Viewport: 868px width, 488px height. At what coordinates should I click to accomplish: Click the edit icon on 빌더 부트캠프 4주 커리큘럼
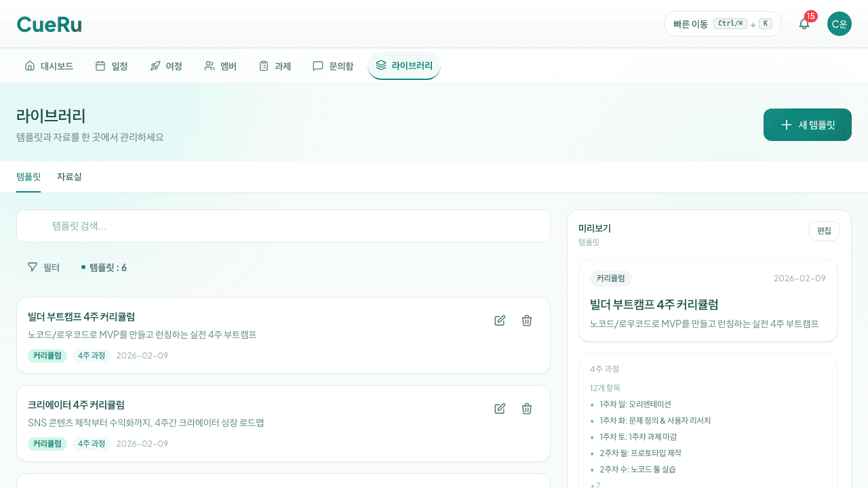point(500,321)
